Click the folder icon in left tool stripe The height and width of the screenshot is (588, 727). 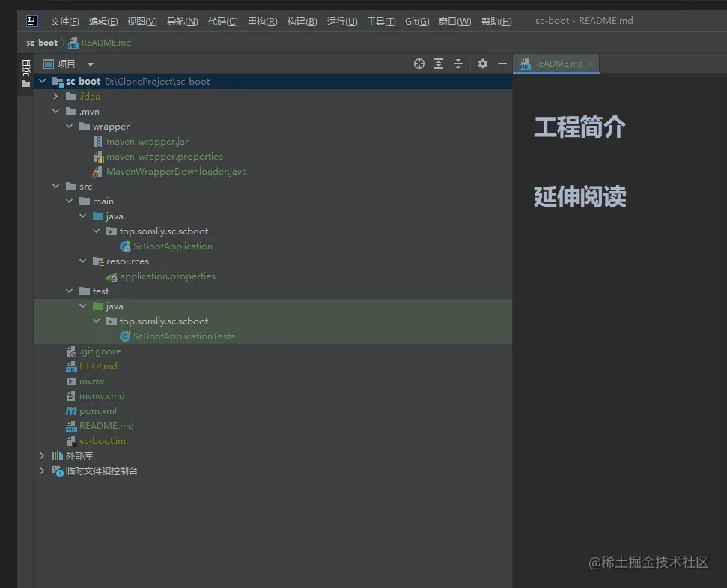[x=26, y=84]
